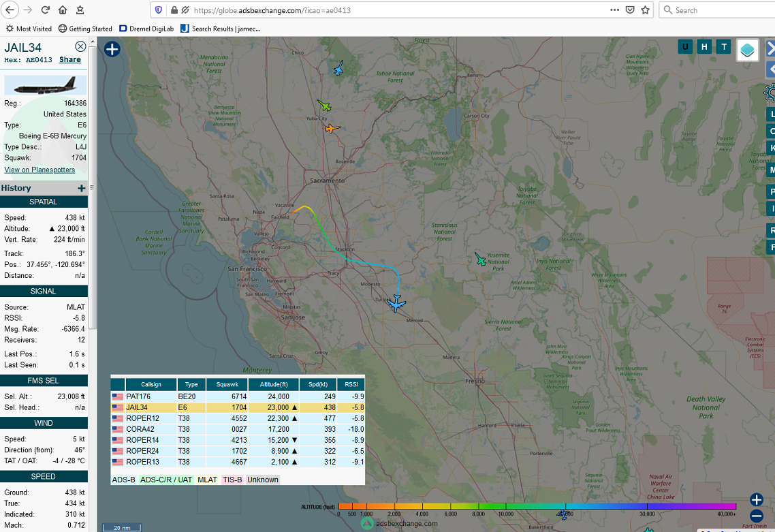
Task: Click the ADS-B legend label
Action: [x=123, y=480]
